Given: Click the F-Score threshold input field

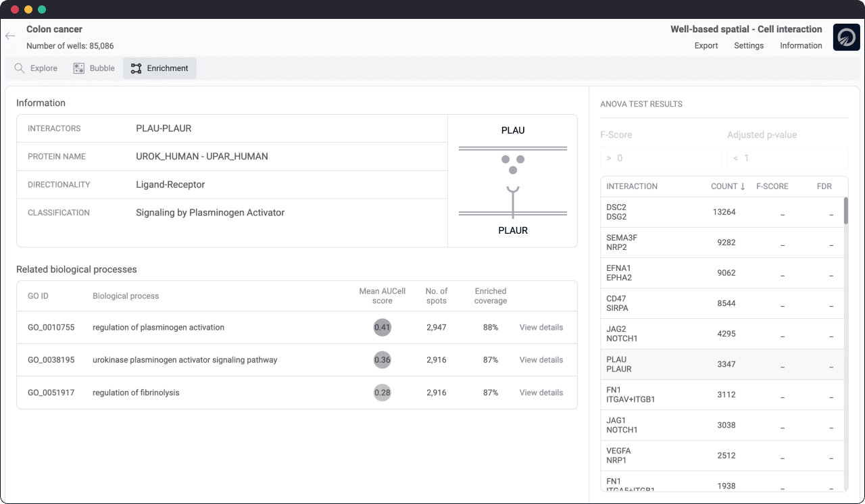Looking at the screenshot, I should click(x=661, y=158).
